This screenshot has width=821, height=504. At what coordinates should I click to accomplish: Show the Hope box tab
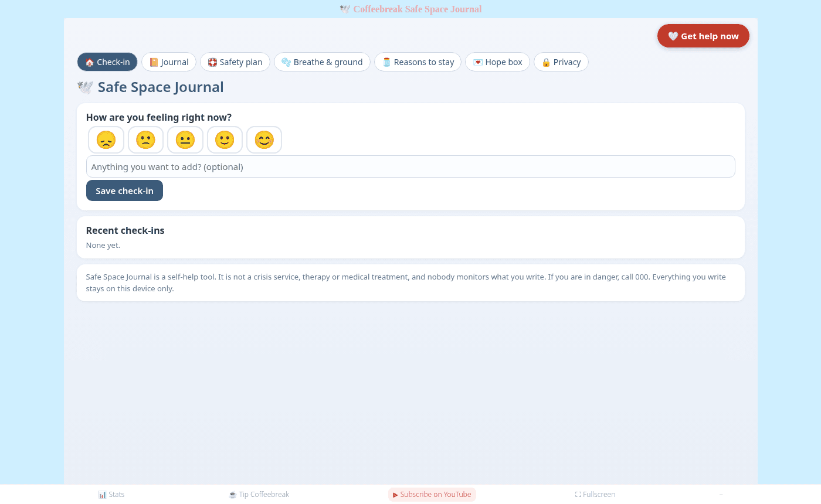coord(498,62)
